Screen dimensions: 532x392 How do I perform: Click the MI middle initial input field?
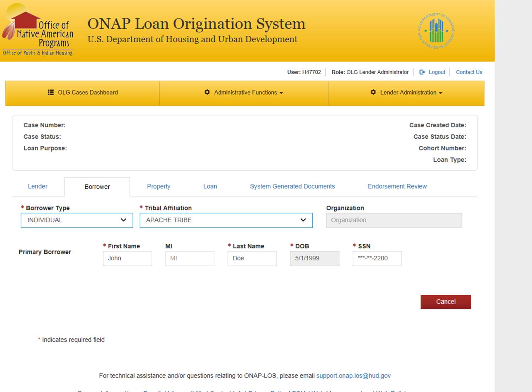coord(190,258)
